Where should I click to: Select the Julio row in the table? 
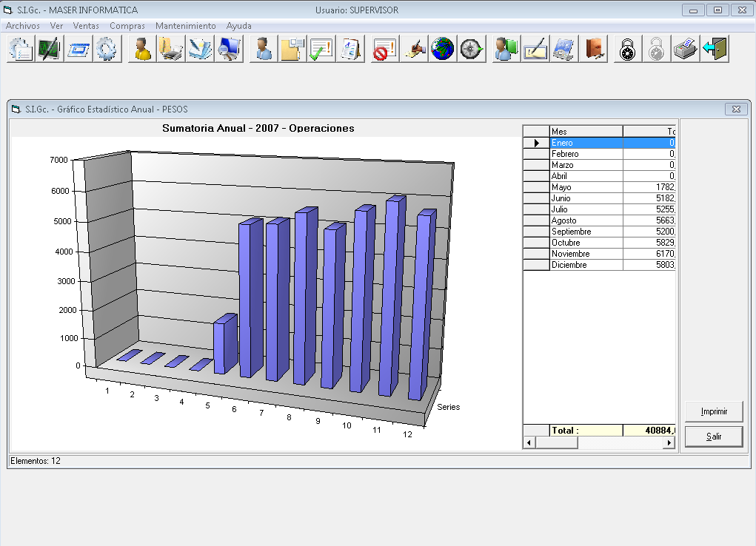pos(599,209)
